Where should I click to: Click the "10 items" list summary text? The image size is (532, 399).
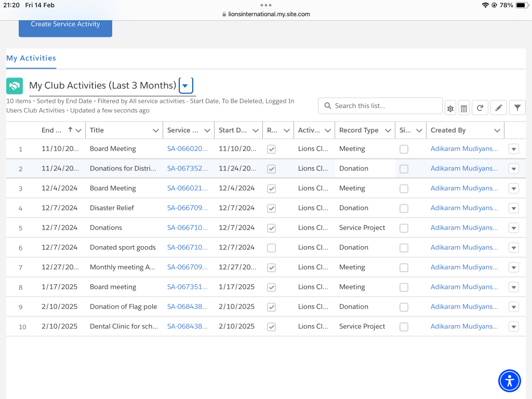[x=19, y=101]
